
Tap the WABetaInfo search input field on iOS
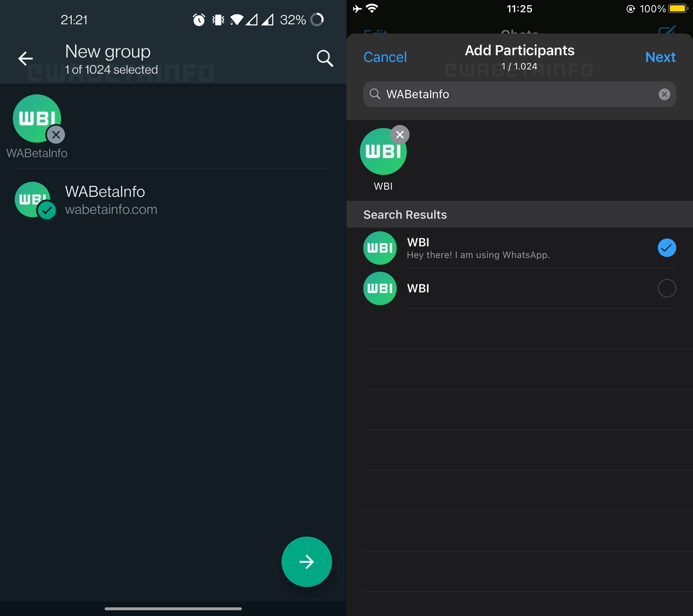519,94
